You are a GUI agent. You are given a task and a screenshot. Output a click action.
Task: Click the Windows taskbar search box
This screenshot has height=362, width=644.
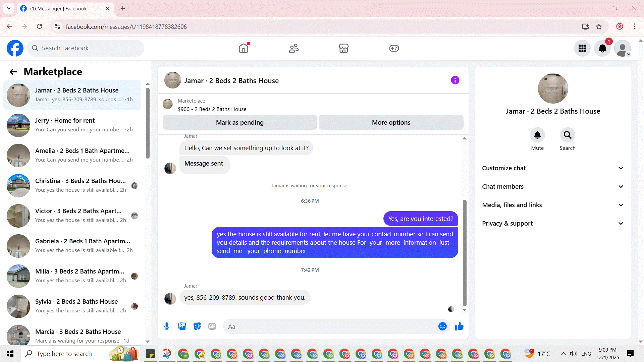click(x=80, y=354)
